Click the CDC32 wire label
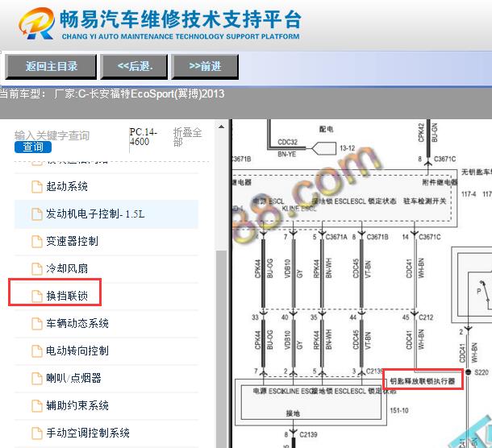The width and height of the screenshot is (492, 448). point(287,142)
